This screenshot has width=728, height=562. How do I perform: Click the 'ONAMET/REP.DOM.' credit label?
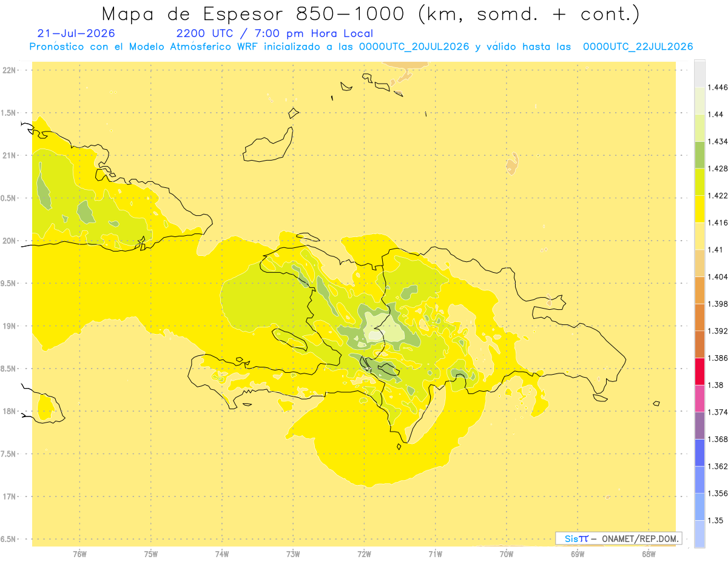click(639, 538)
